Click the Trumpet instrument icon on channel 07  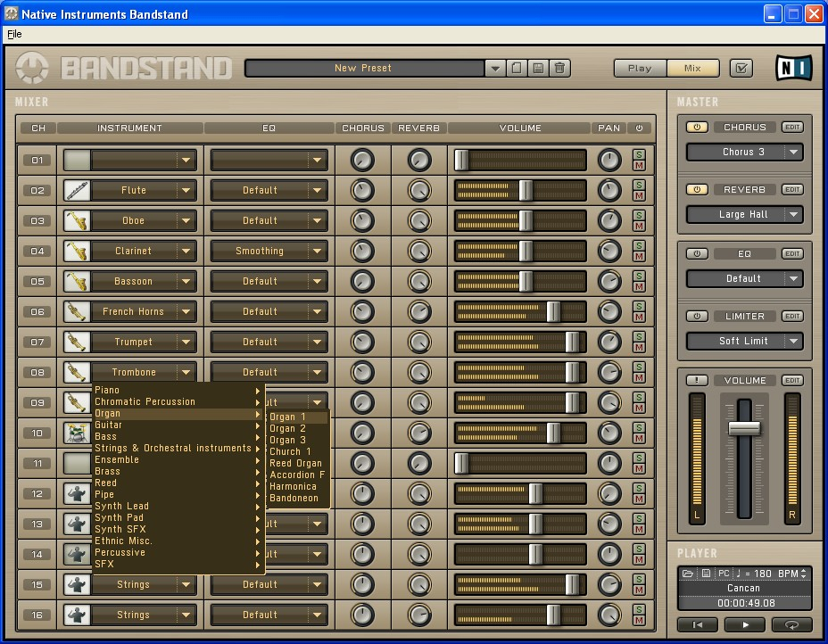77,342
